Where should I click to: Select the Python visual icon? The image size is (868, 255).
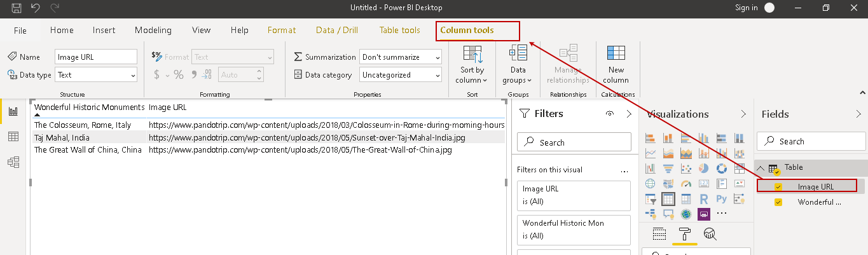[721, 200]
